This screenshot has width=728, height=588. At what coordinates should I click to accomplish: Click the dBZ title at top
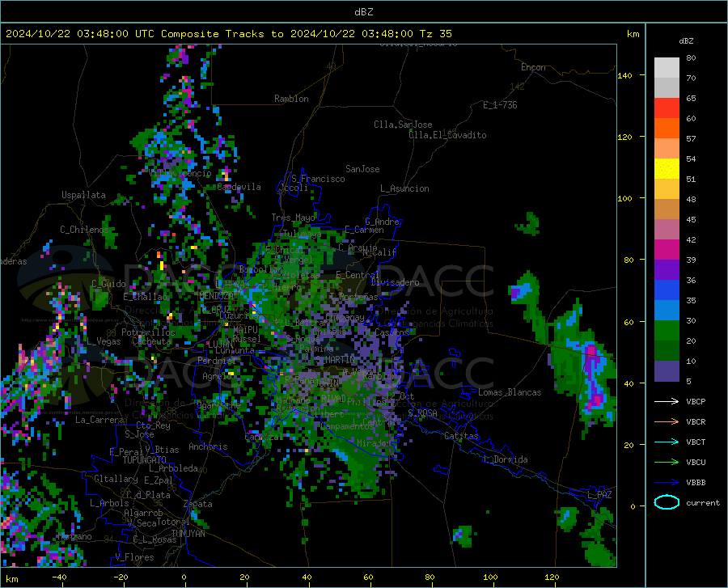363,12
